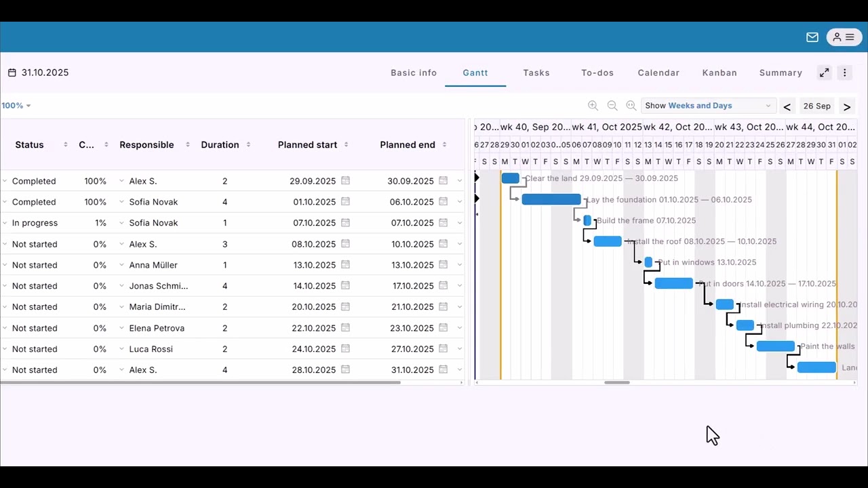Open date picker for planned end 10.10.2025
The image size is (868, 488).
point(443,244)
